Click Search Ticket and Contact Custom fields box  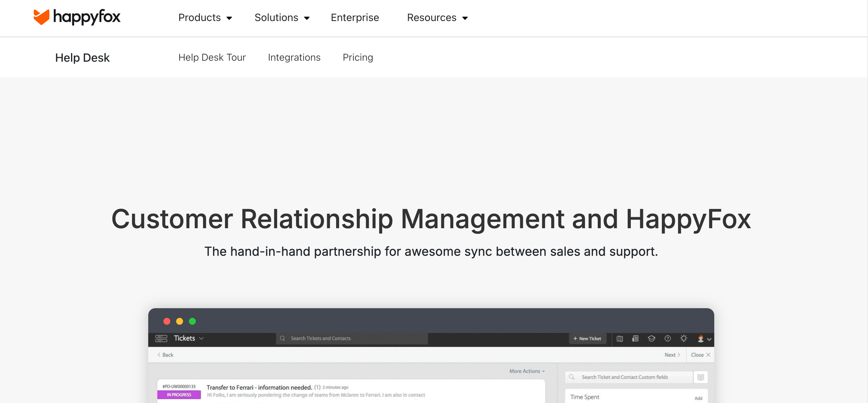tap(629, 377)
